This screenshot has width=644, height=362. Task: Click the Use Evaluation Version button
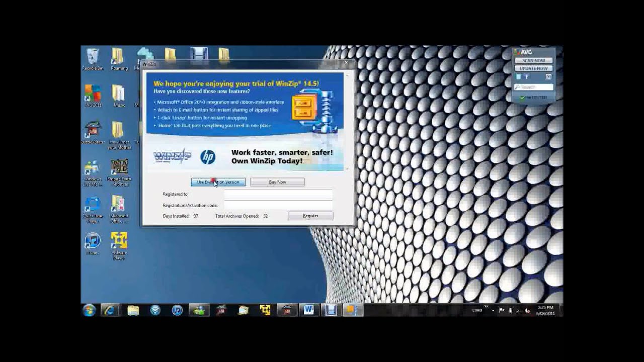pyautogui.click(x=218, y=182)
